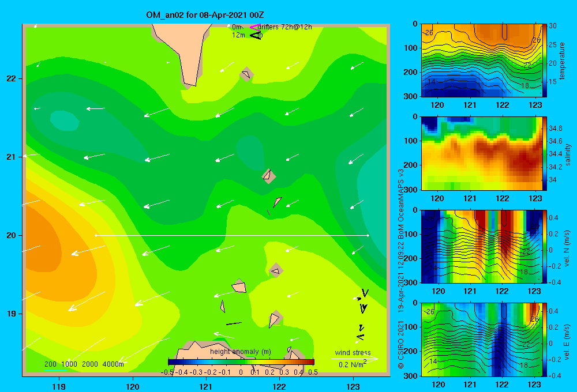The width and height of the screenshot is (577, 392).
Task: Click the 'vel. E (m/s)' axis label
Action: point(567,341)
